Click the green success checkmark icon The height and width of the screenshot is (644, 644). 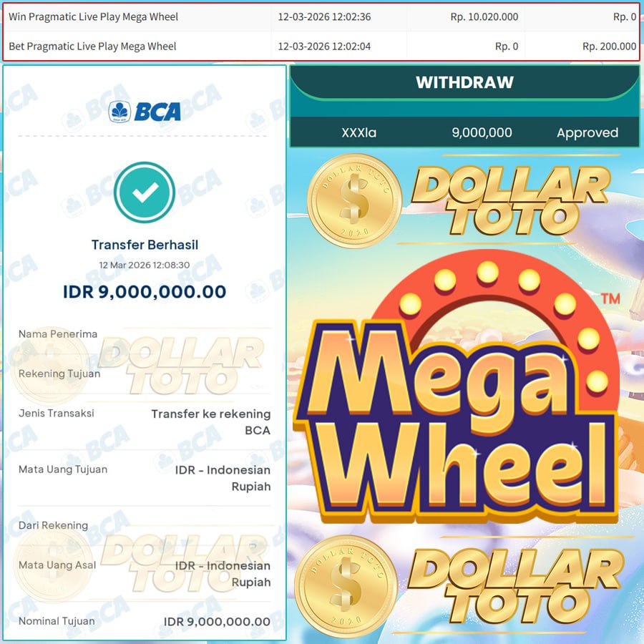pyautogui.click(x=145, y=192)
